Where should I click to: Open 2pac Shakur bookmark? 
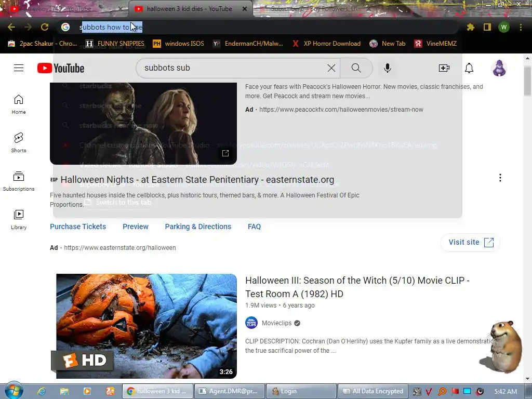pos(43,44)
